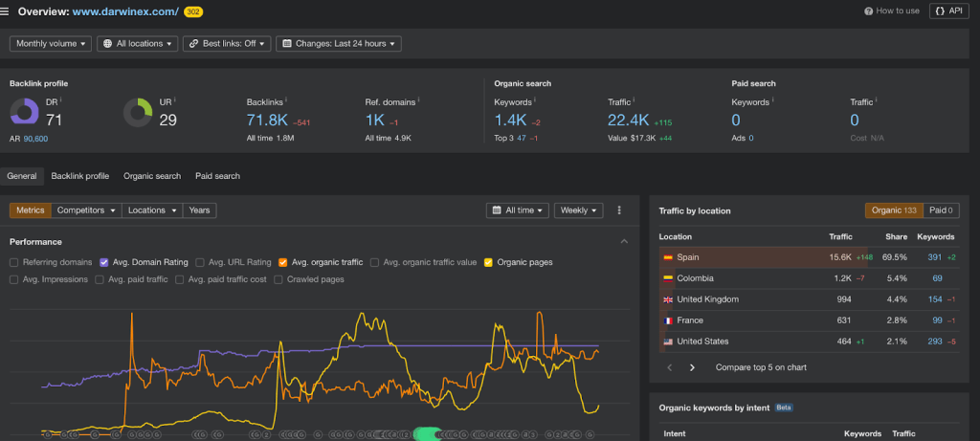980x441 pixels.
Task: Enable the Avg. paid traffic checkbox
Action: pyautogui.click(x=100, y=279)
